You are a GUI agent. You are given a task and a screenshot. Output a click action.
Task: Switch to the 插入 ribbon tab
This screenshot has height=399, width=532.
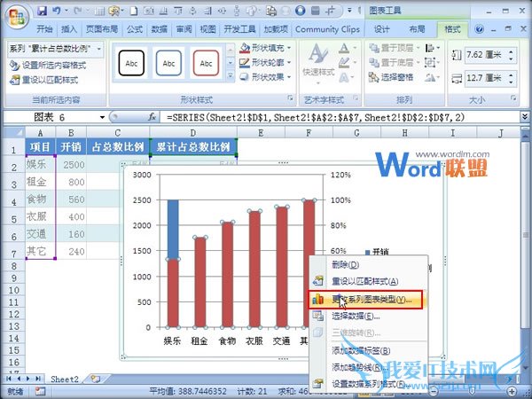(69, 29)
